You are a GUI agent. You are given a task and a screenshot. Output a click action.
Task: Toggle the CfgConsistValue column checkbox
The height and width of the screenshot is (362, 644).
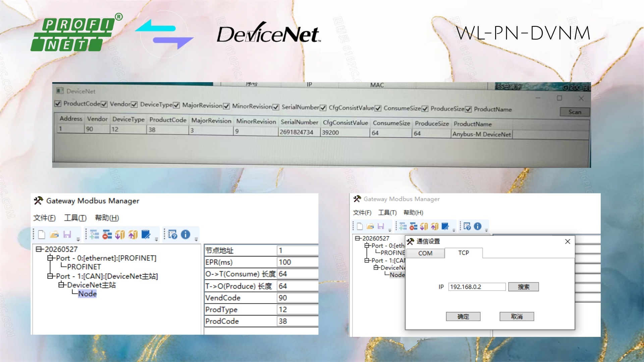(x=323, y=108)
